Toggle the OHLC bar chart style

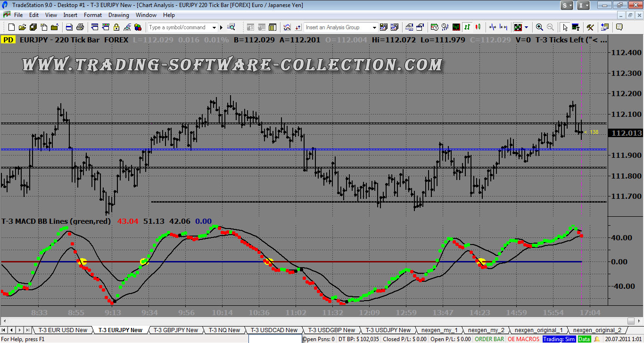tap(467, 27)
